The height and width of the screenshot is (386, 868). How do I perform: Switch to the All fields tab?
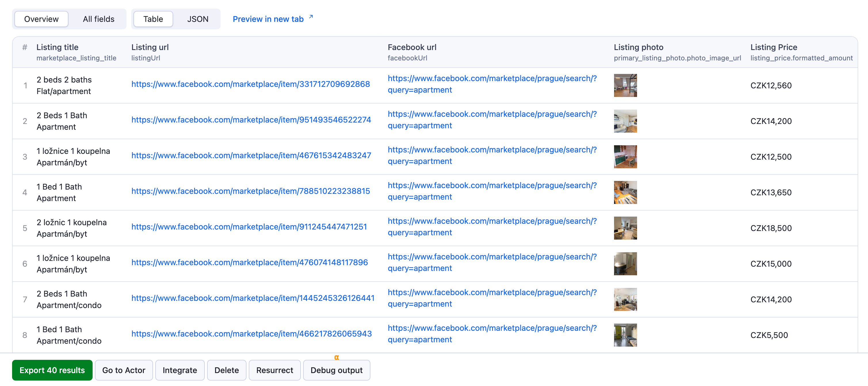pyautogui.click(x=98, y=19)
